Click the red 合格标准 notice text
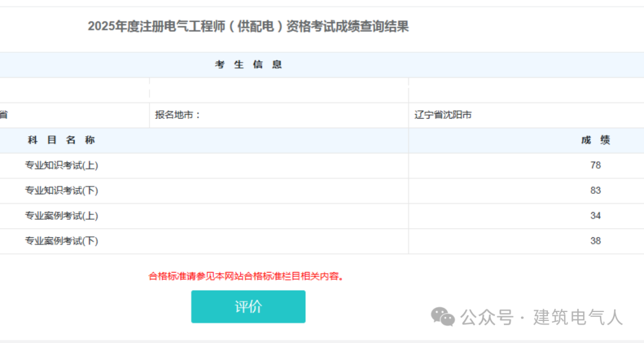The height and width of the screenshot is (343, 644). [246, 276]
